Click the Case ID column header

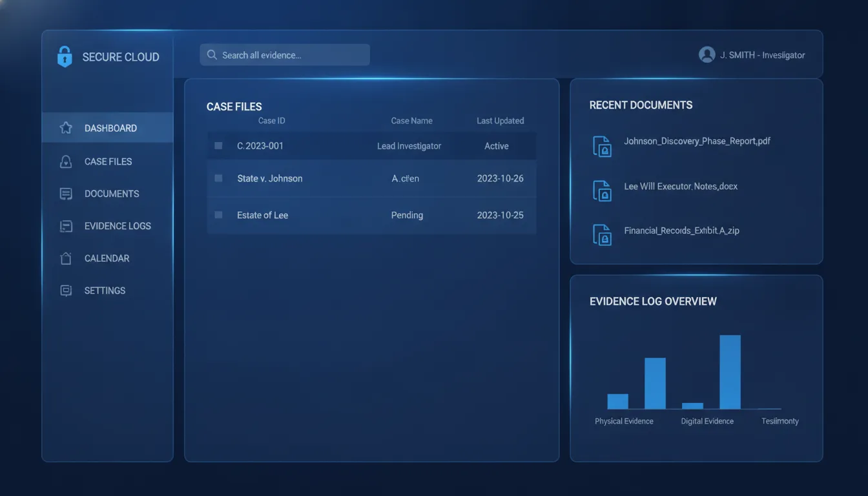(x=271, y=121)
